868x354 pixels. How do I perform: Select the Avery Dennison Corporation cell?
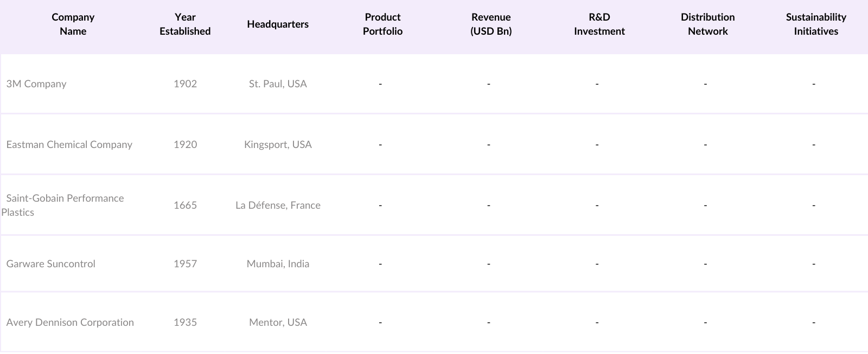click(x=70, y=323)
